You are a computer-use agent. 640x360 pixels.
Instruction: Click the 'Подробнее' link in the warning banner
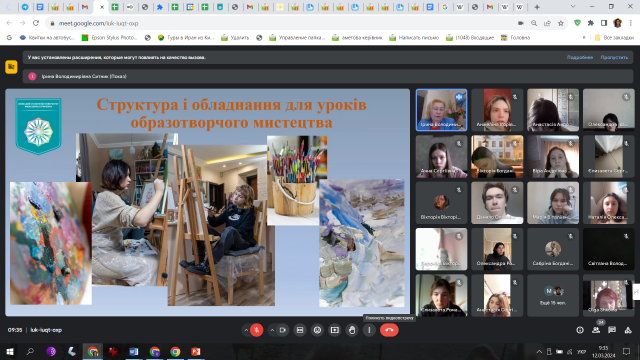coord(580,58)
